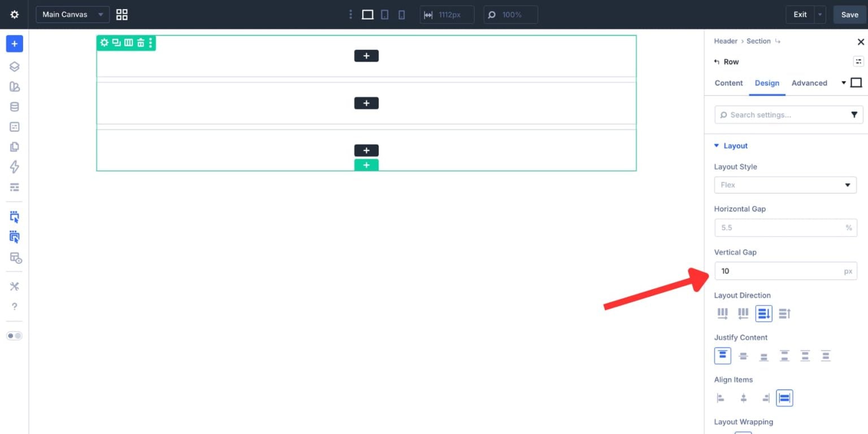This screenshot has width=868, height=434.
Task: Select the Design tab
Action: 767,83
